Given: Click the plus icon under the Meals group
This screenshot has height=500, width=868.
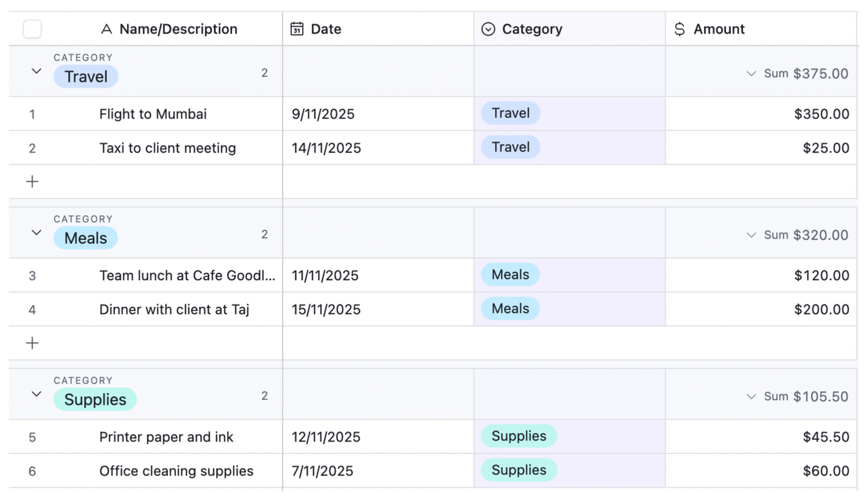Looking at the screenshot, I should click(32, 342).
